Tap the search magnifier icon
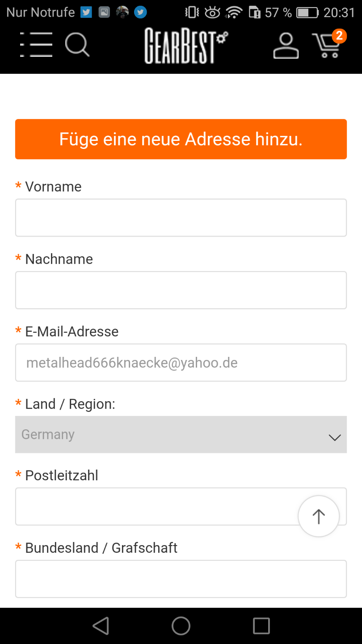This screenshot has height=644, width=362. pyautogui.click(x=77, y=45)
